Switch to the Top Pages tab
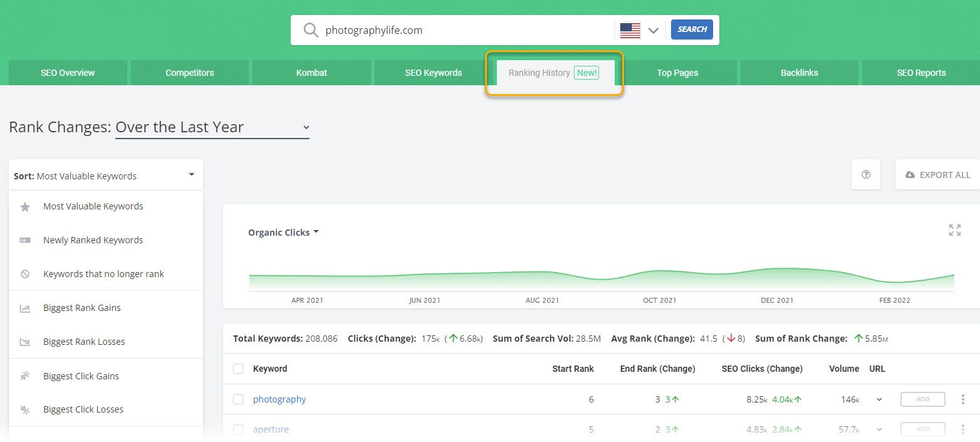 click(677, 73)
